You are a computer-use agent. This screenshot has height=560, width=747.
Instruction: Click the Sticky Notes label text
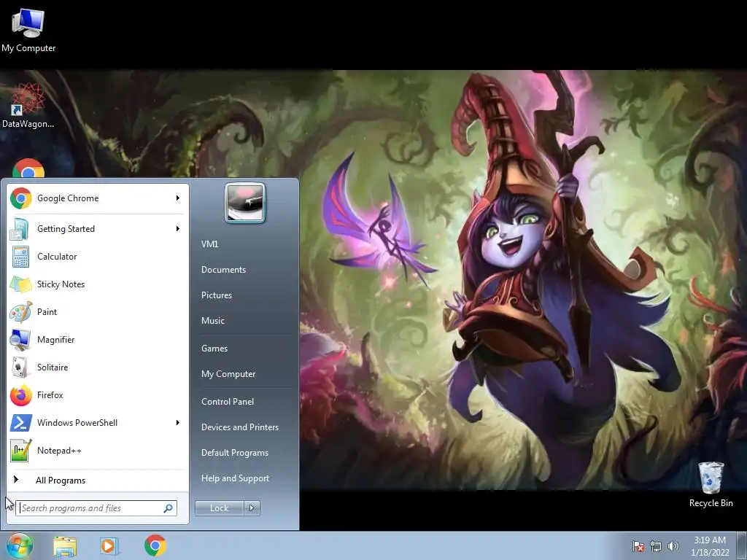pyautogui.click(x=61, y=284)
